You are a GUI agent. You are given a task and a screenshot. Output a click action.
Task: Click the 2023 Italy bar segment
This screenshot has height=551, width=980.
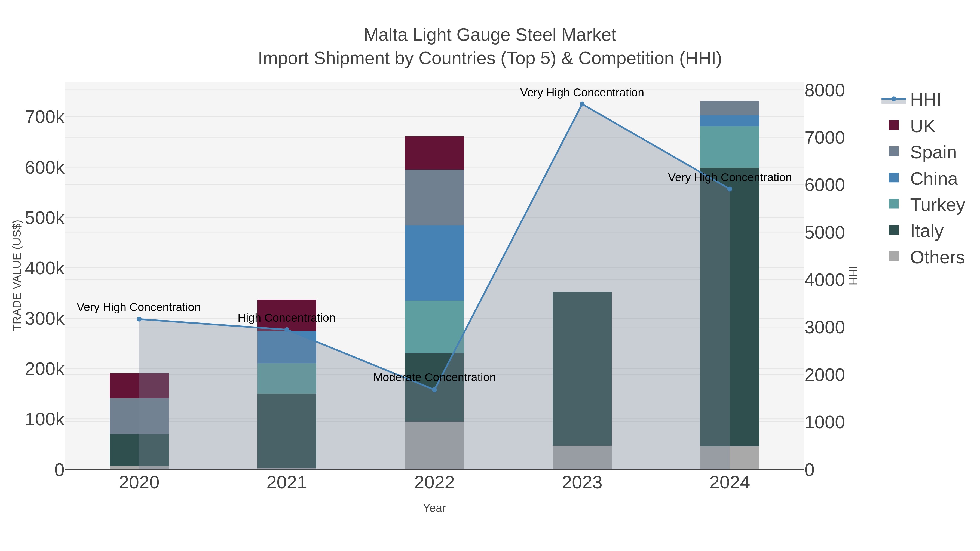pyautogui.click(x=582, y=369)
